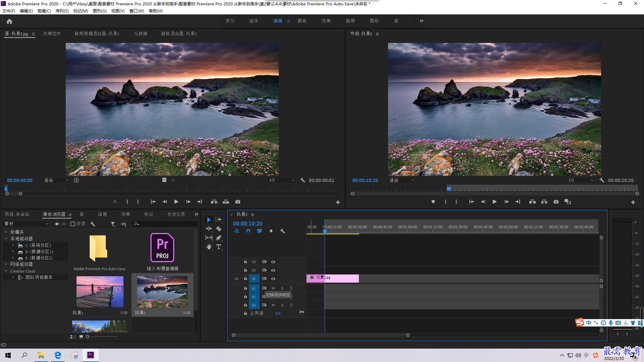Open Program monitor settings wrench
Image resolution: width=644 pixels, height=362 pixels.
[x=602, y=180]
